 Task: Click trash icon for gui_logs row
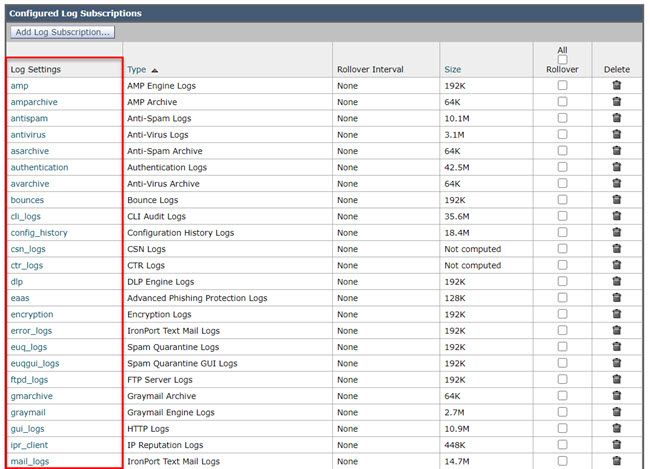(x=616, y=428)
